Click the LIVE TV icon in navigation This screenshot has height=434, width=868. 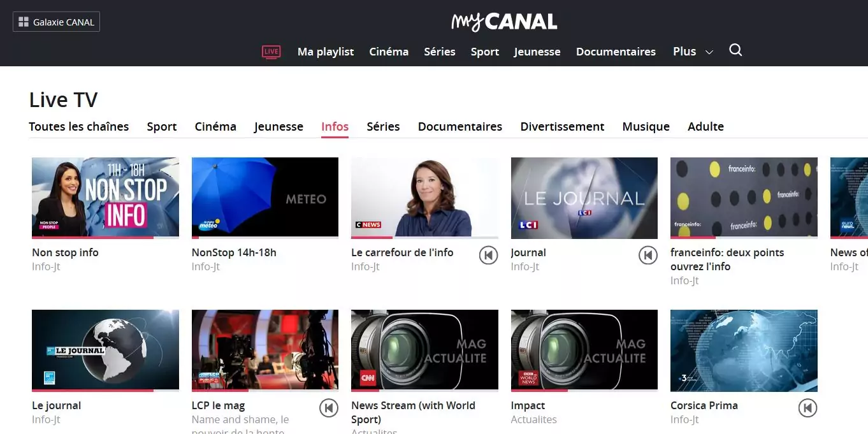271,52
